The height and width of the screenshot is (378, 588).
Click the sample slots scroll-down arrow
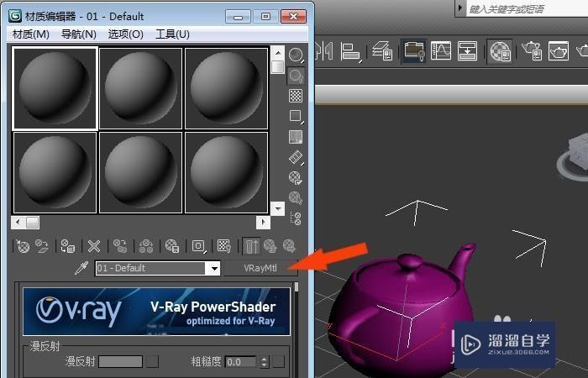[278, 208]
